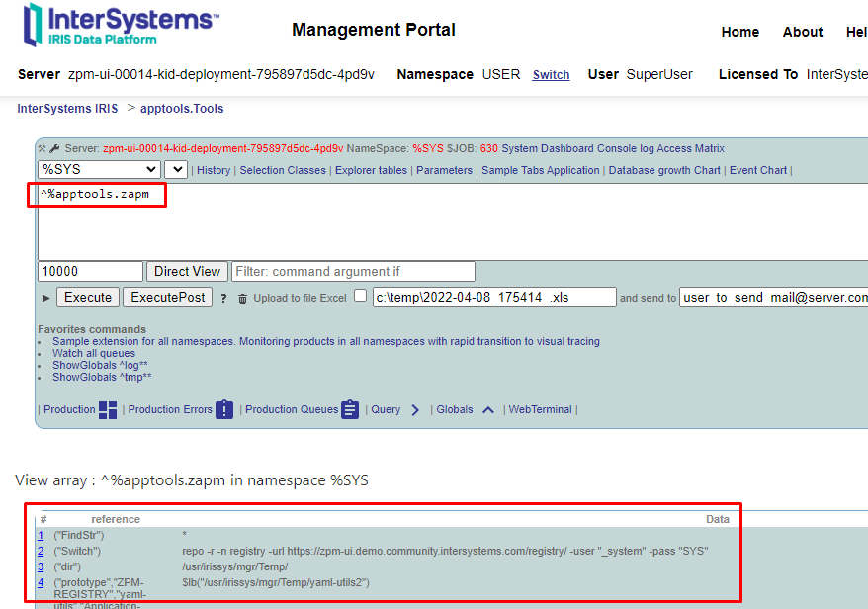Click the 'repo -r -n registry' data cell

[445, 552]
